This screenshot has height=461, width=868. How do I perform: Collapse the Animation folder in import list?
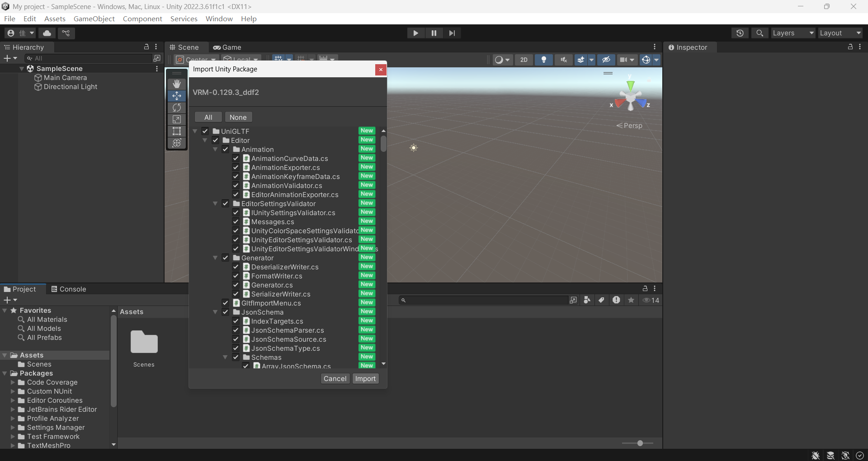click(x=215, y=149)
